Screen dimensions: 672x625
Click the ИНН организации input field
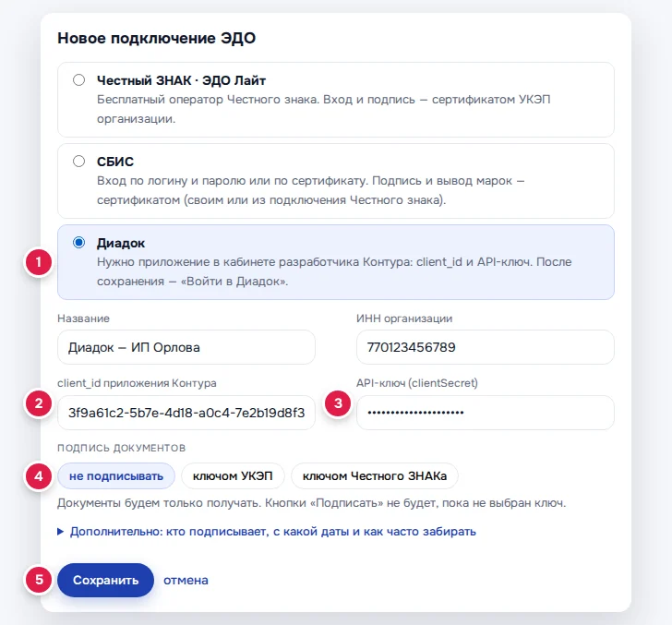click(486, 347)
